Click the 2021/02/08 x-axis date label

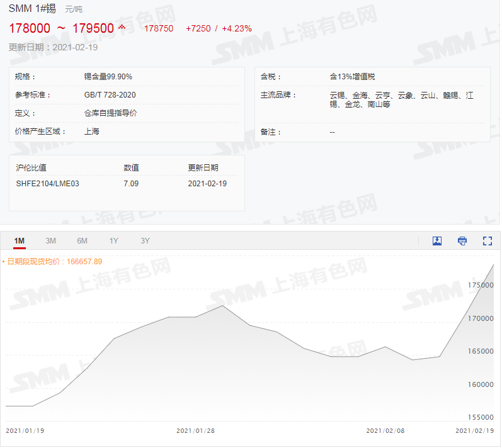[x=385, y=431]
